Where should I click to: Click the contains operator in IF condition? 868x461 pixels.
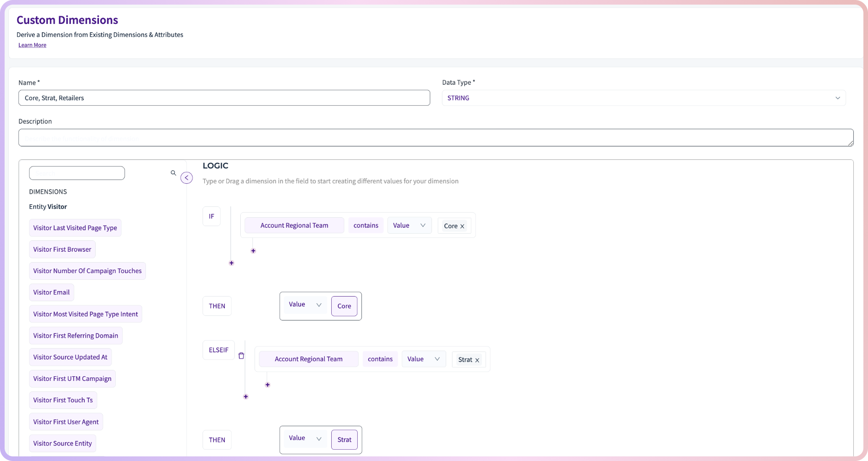(x=366, y=225)
